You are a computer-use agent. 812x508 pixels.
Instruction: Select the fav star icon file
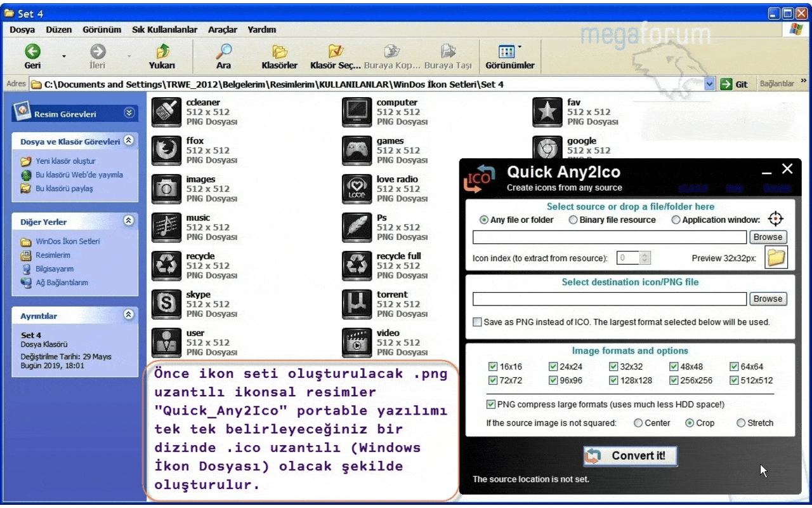tap(547, 112)
